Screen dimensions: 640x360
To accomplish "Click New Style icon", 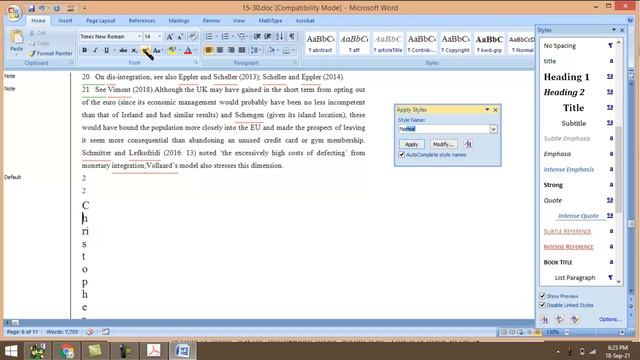I will click(544, 320).
